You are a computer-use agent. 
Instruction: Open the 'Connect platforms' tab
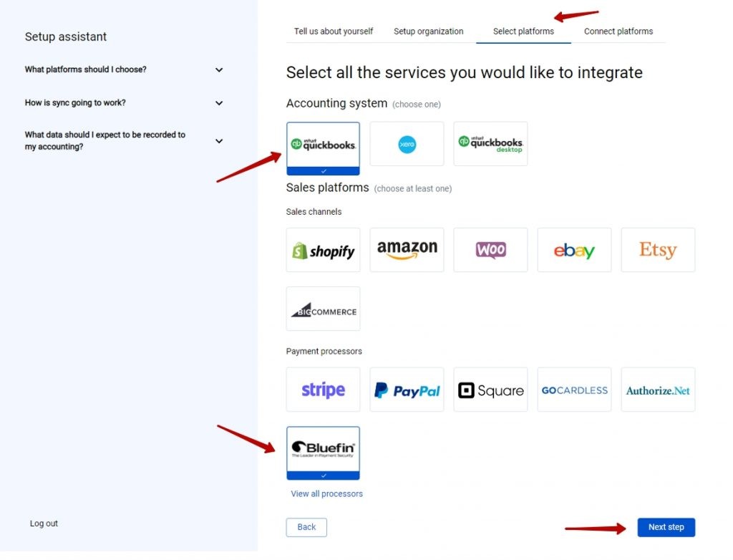[x=618, y=32]
